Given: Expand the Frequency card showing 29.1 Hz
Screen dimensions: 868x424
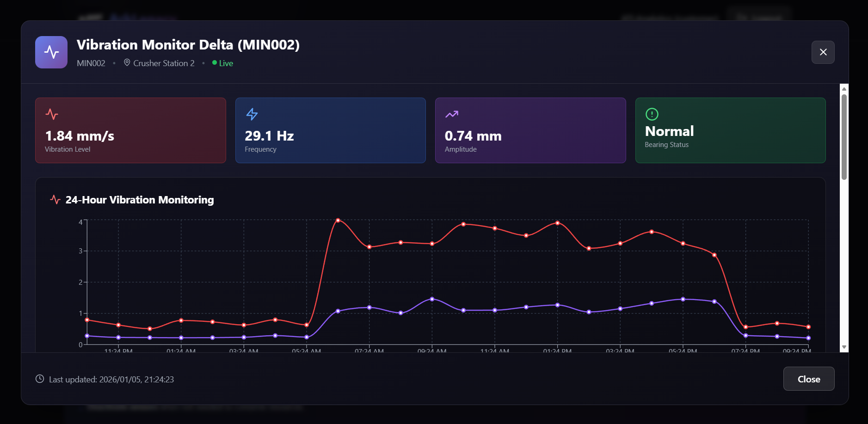Looking at the screenshot, I should point(330,130).
